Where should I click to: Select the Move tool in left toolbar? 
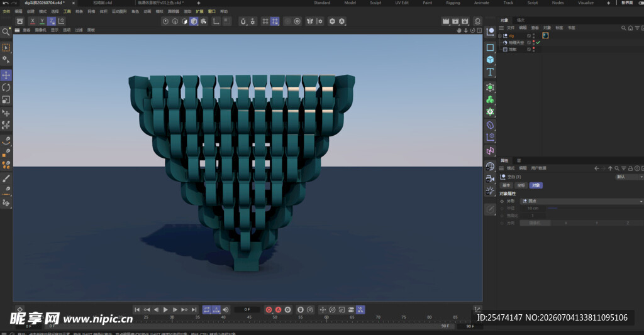point(6,75)
